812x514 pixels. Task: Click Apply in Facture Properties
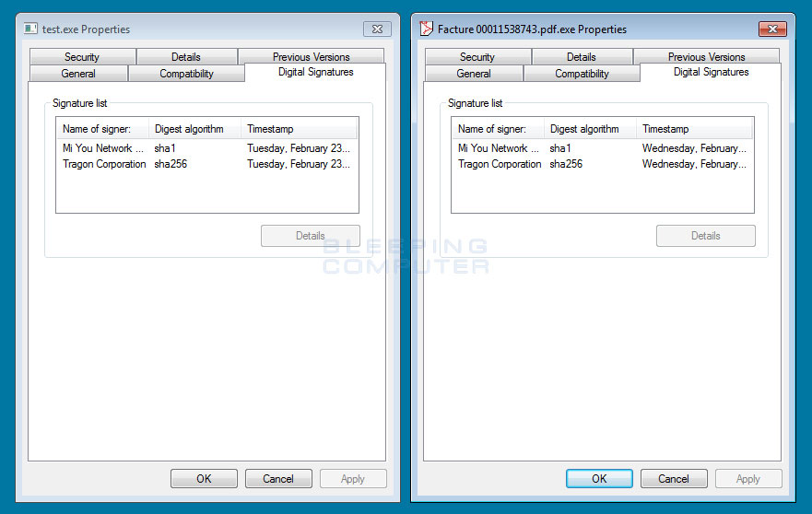click(748, 479)
